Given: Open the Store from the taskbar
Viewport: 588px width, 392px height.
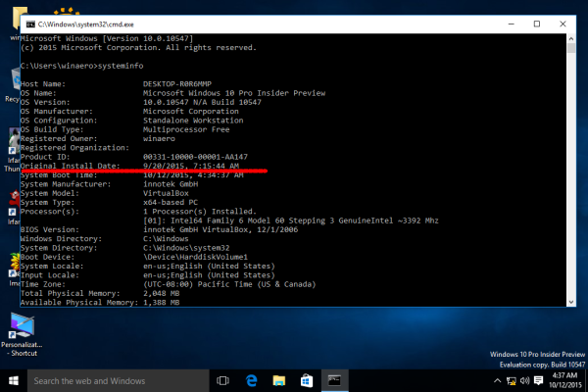Looking at the screenshot, I should tap(307, 381).
